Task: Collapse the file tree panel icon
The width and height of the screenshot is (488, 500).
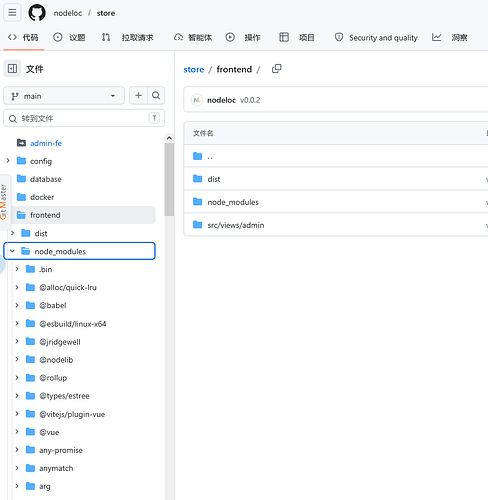Action: click(x=12, y=69)
